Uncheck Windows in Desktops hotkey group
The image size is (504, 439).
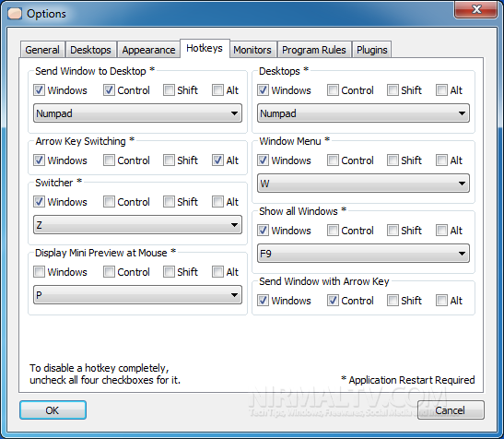(263, 90)
